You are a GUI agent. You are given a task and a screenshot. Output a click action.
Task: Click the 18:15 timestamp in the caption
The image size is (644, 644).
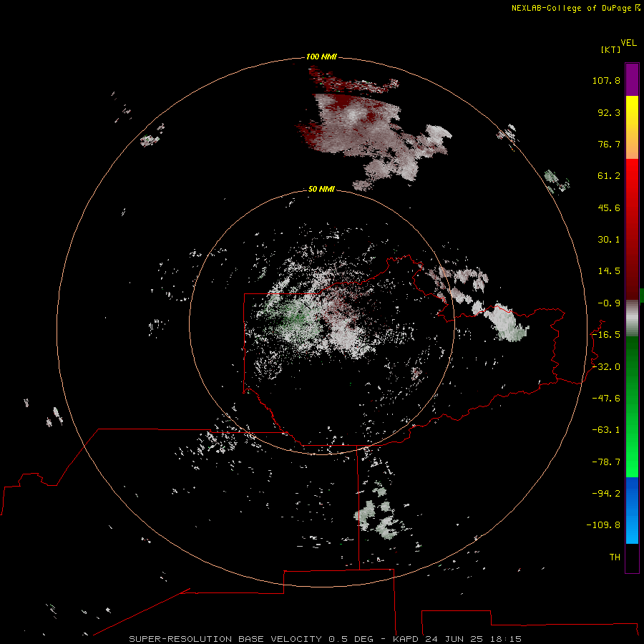(x=507, y=639)
